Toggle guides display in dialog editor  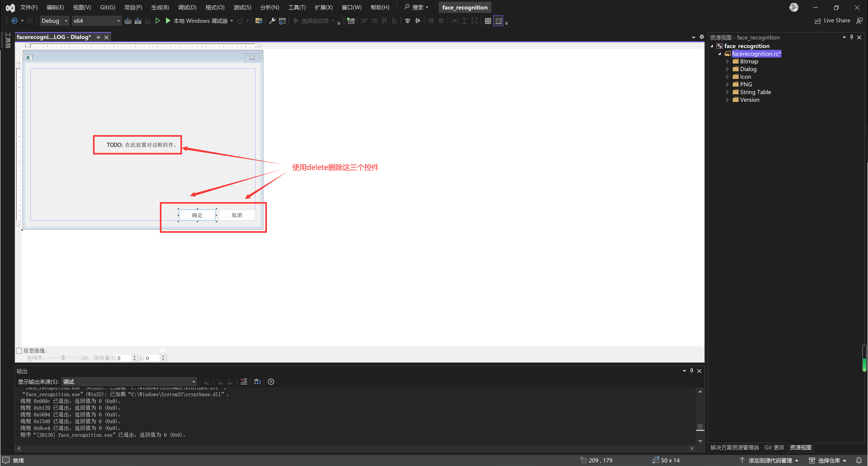498,21
